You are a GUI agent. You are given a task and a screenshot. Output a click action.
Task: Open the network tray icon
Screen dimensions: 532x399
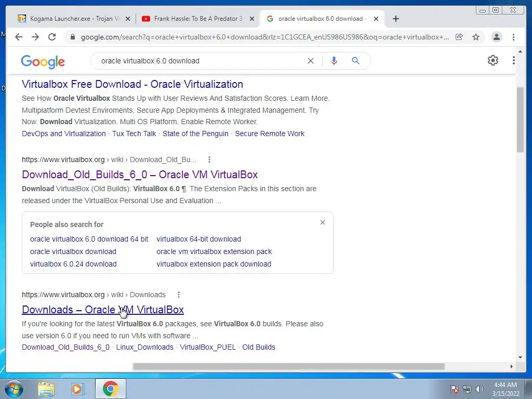467,389
